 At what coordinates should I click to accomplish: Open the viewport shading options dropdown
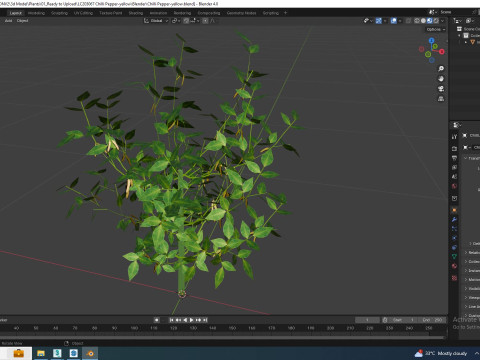[443, 21]
